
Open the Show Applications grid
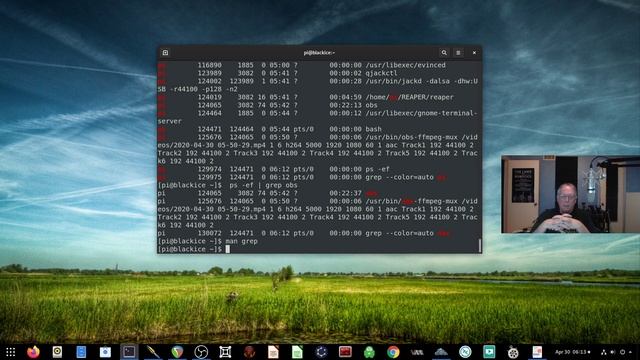[x=11, y=352]
